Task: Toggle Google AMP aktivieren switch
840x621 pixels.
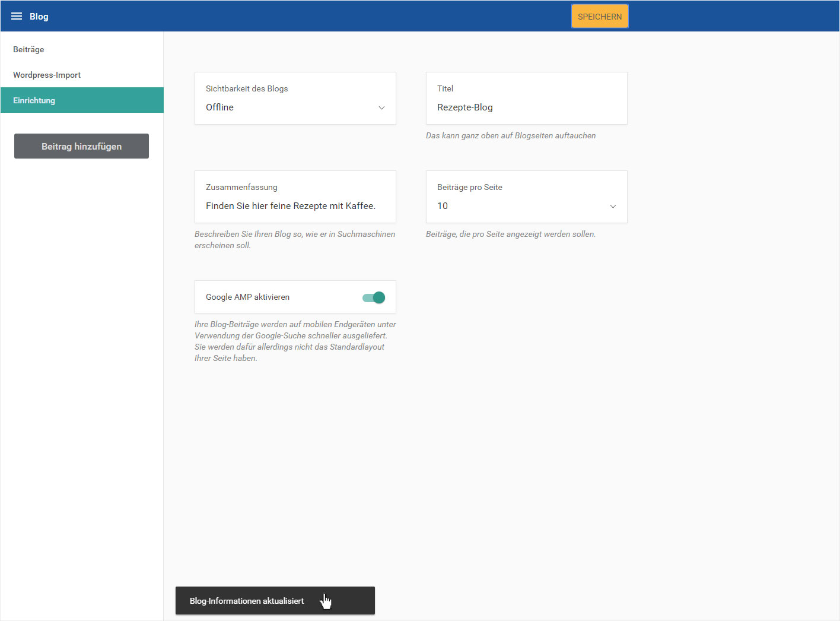Action: click(374, 297)
